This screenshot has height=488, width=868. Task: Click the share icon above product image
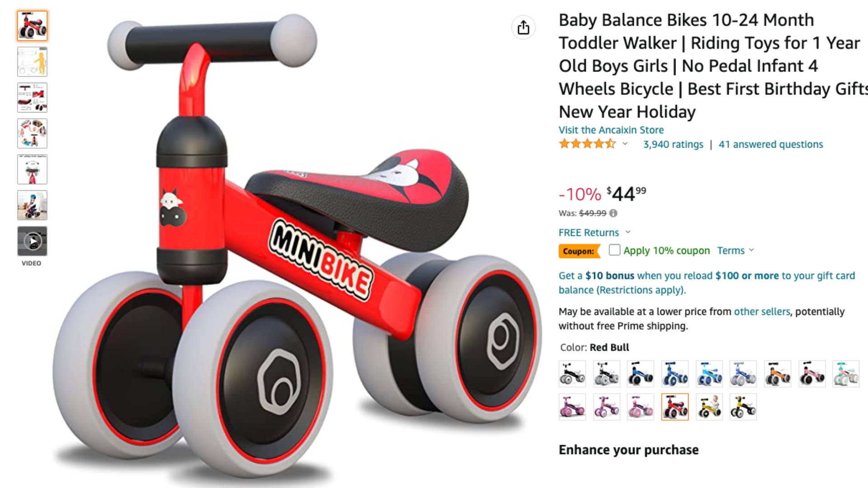[523, 28]
